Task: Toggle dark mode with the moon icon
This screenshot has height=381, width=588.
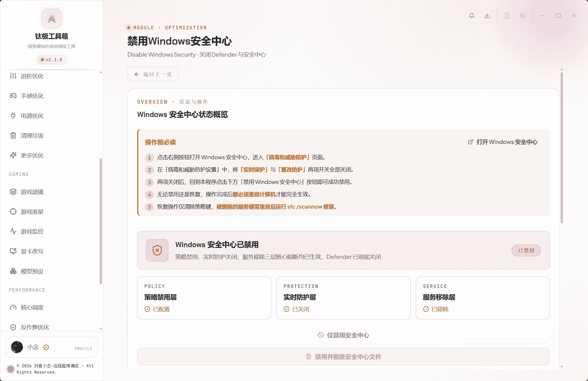Action: (x=523, y=16)
